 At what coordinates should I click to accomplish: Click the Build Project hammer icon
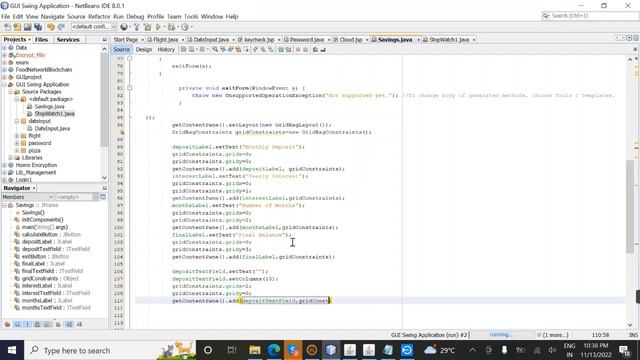tap(137, 27)
